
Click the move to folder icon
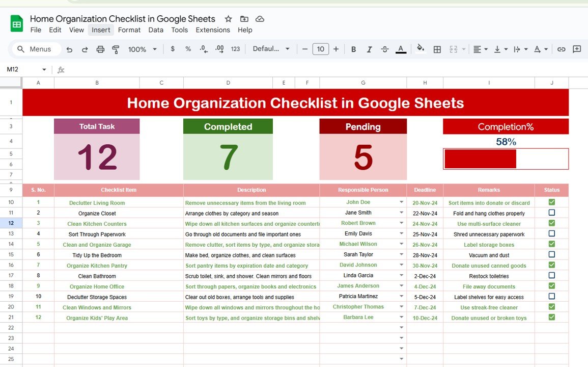click(244, 19)
